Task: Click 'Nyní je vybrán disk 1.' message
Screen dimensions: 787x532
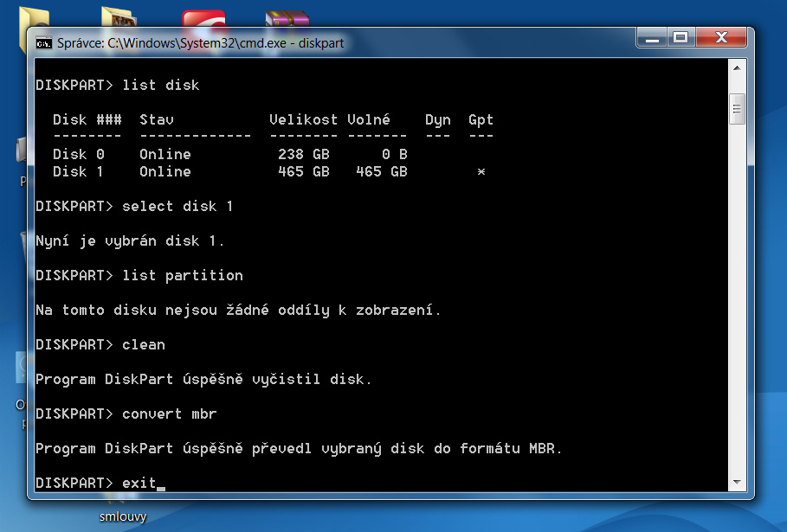Action: [130, 241]
